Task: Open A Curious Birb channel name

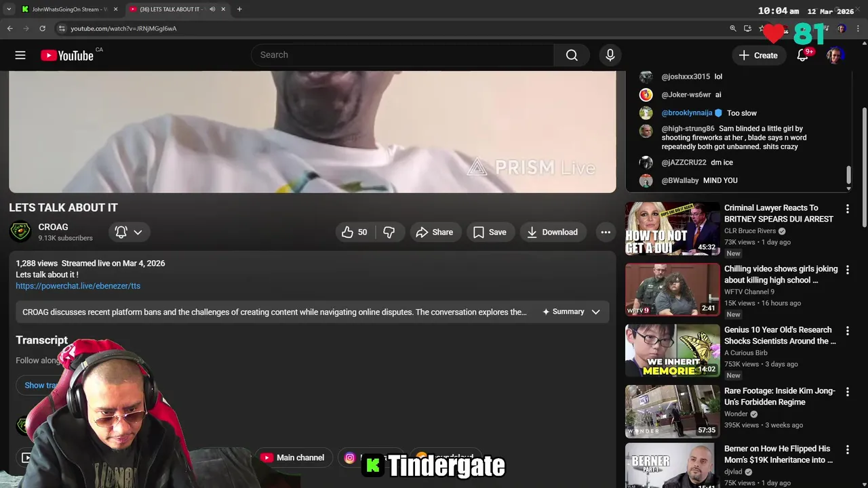Action: coord(746,353)
